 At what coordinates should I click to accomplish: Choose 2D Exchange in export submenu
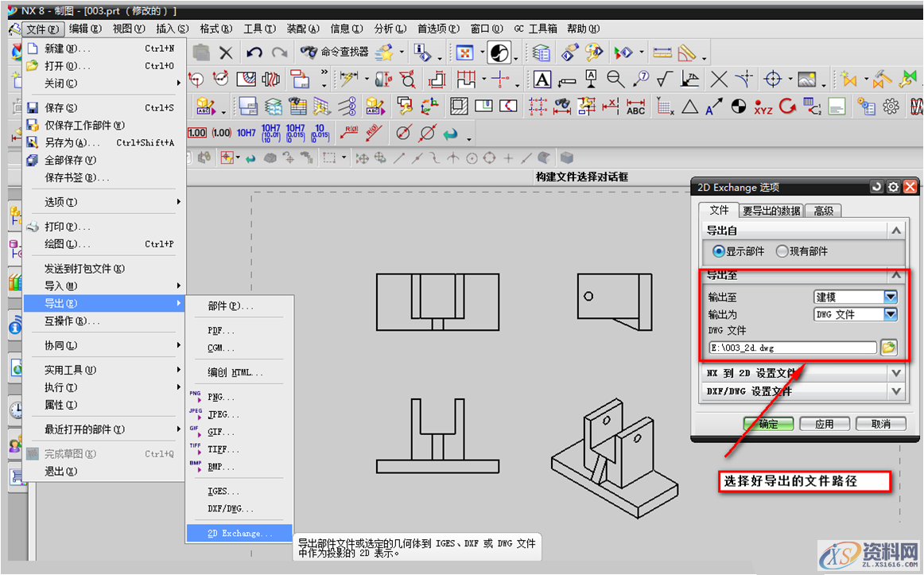point(239,534)
